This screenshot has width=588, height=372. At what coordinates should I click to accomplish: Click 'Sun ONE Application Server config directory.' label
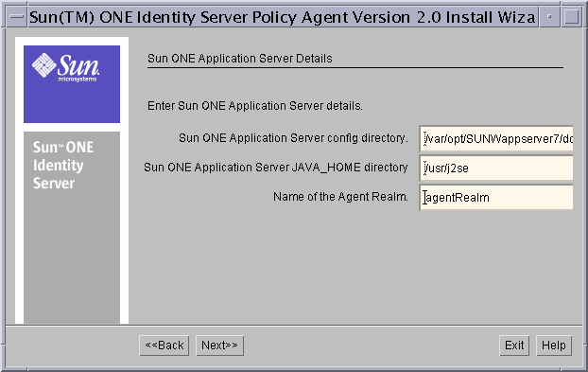(x=293, y=138)
